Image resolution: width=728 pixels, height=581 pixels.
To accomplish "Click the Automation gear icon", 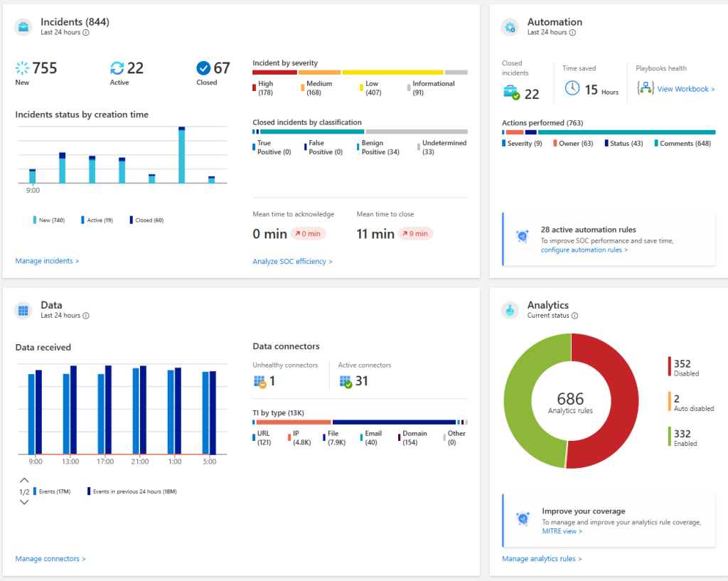I will (510, 27).
